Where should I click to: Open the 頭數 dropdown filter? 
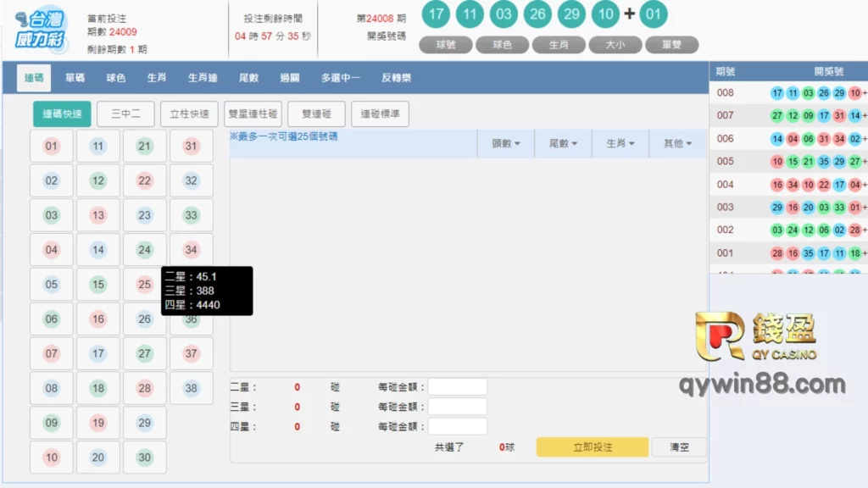(506, 144)
